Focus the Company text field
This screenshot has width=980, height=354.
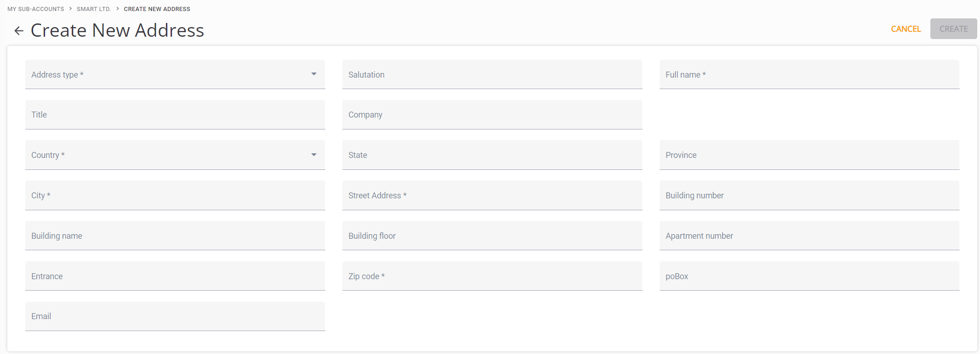point(492,115)
